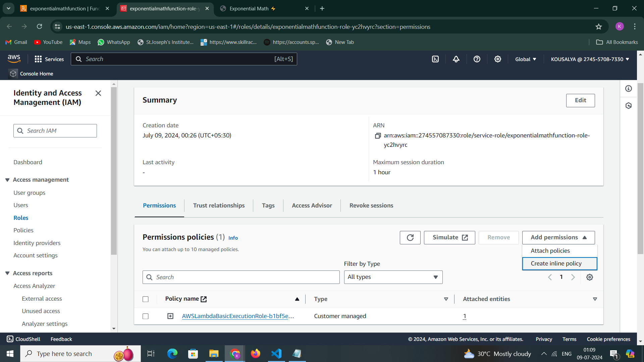The image size is (644, 362).
Task: Click the Simulate button
Action: (x=449, y=238)
